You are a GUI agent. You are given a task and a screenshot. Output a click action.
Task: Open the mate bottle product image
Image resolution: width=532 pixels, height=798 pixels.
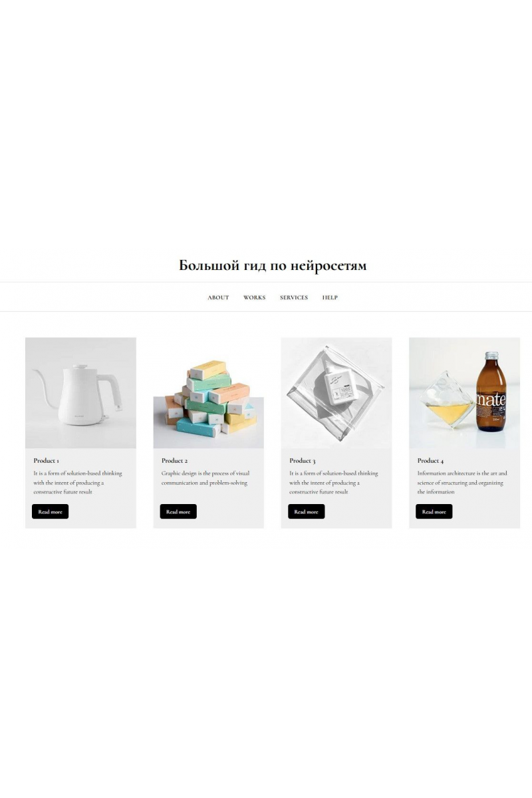point(464,392)
